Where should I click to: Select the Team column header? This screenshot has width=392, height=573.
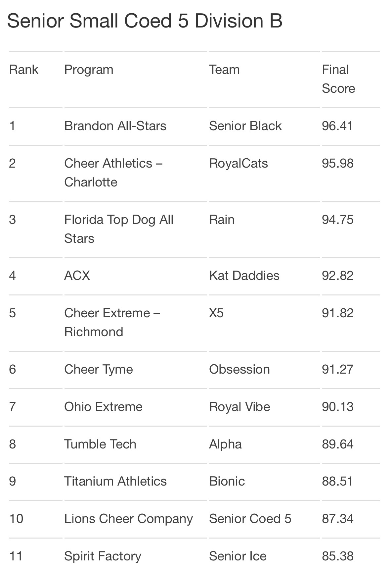(224, 70)
